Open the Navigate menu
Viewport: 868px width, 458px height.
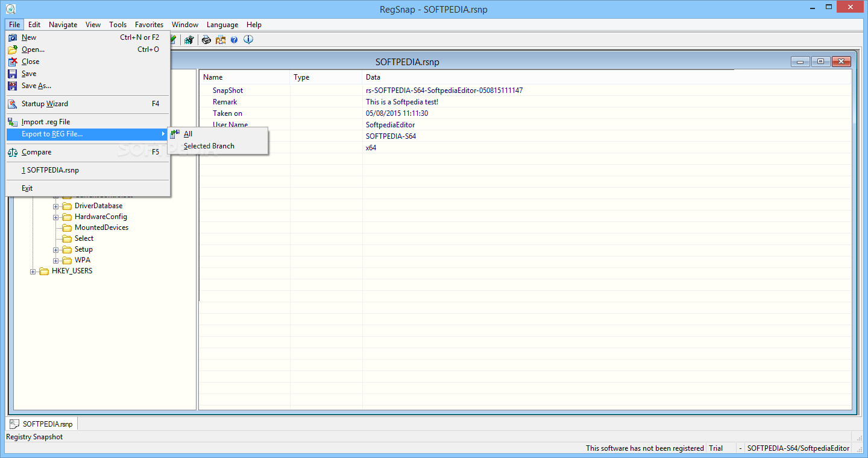pyautogui.click(x=63, y=25)
